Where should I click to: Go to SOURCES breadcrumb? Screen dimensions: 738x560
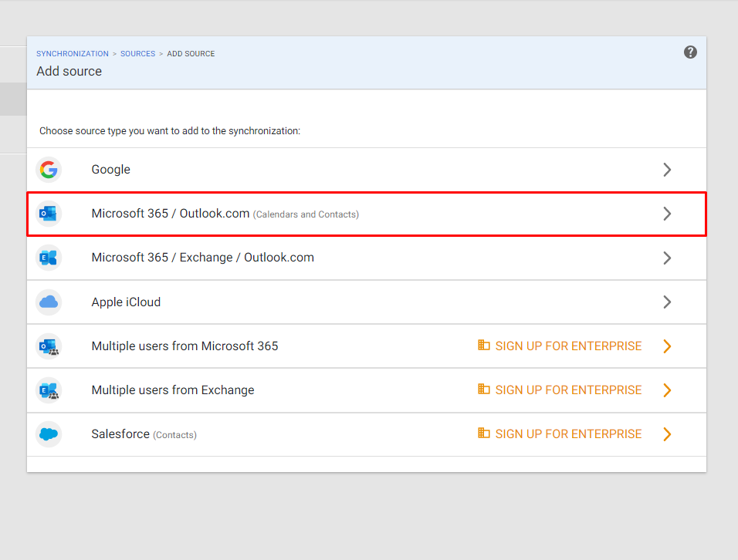point(138,53)
